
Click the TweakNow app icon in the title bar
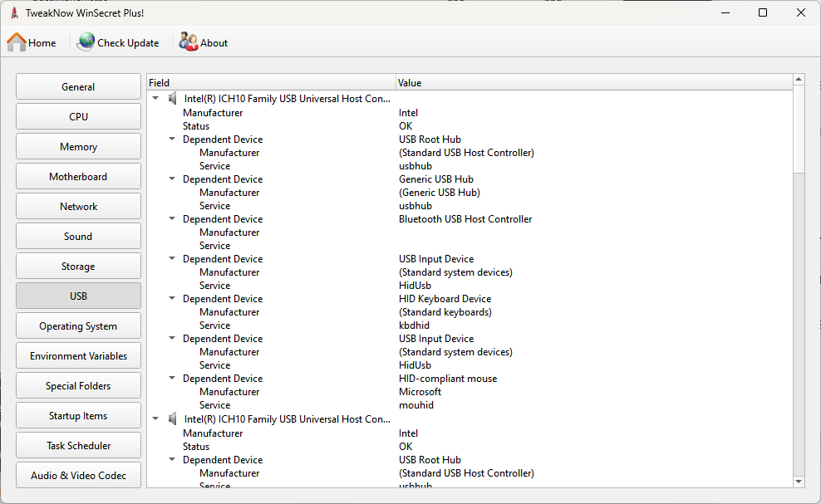[x=15, y=13]
